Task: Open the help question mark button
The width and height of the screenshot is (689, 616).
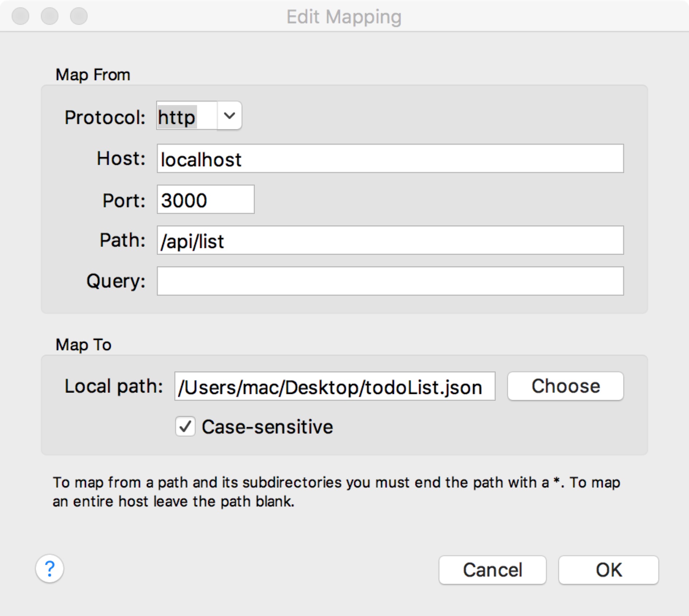Action: click(x=50, y=569)
